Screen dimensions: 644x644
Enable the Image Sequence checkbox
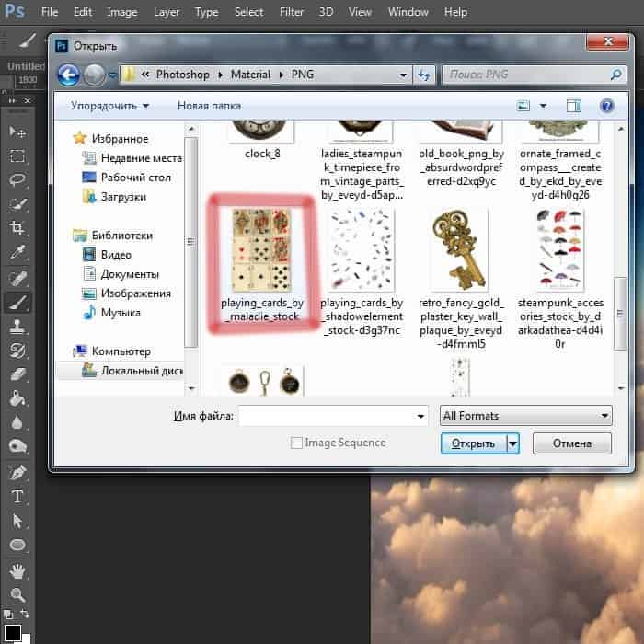[296, 443]
